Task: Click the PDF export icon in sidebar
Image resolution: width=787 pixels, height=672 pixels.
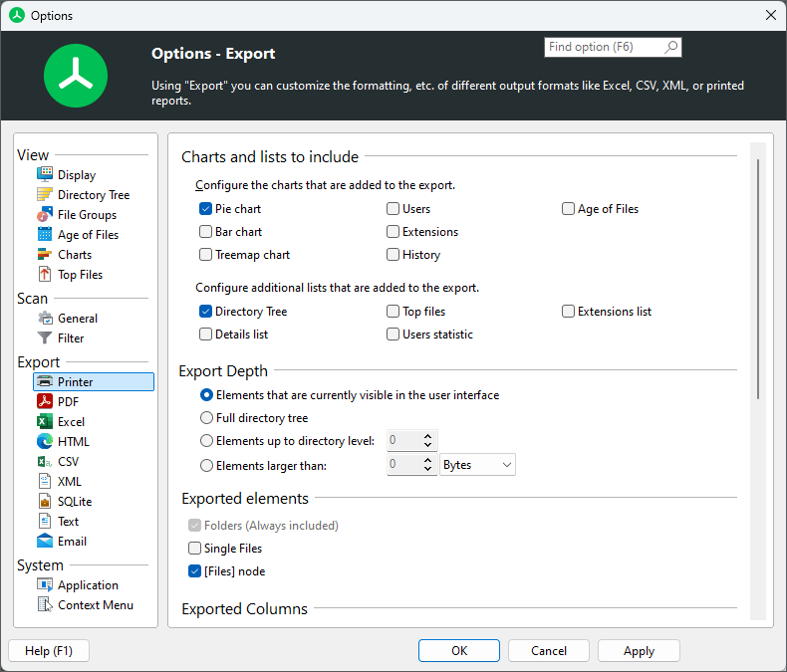Action: pyautogui.click(x=45, y=402)
